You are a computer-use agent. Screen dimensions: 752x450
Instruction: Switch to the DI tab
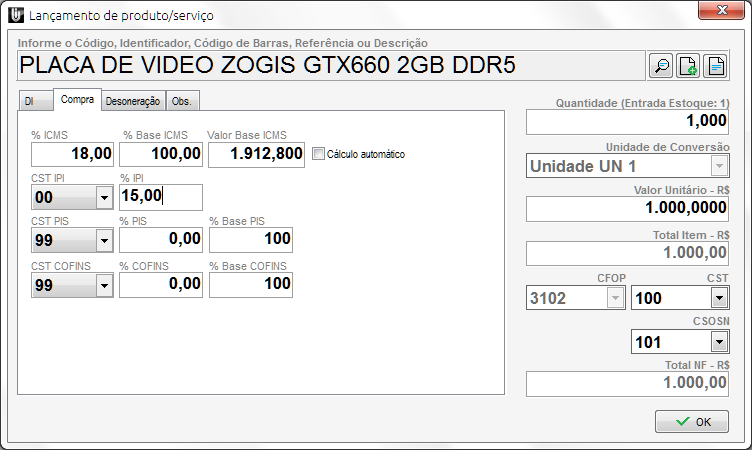coord(30,101)
